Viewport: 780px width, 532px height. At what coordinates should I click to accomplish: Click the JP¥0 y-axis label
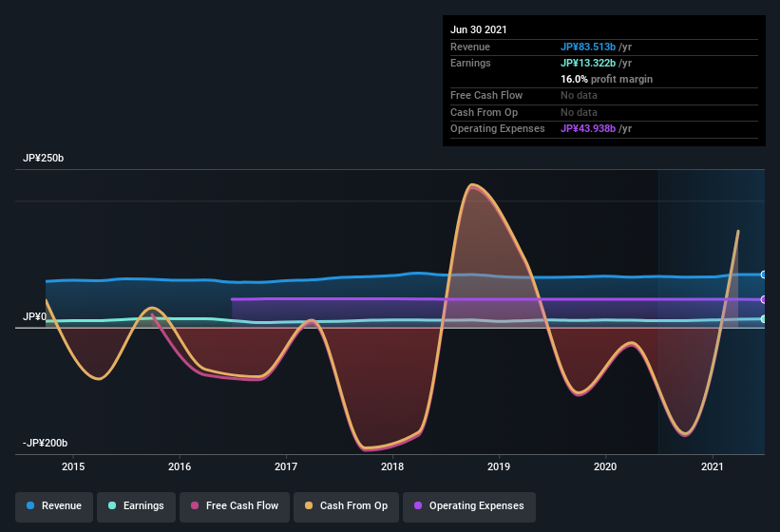34,316
